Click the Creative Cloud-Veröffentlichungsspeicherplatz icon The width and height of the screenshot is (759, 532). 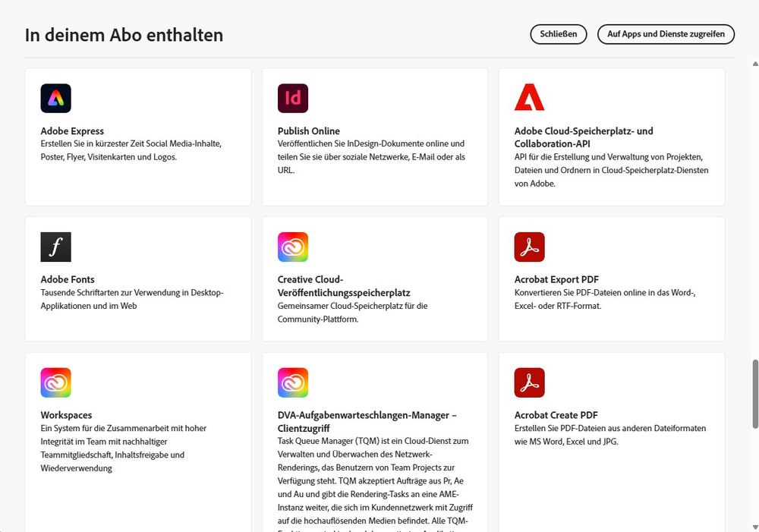tap(293, 247)
